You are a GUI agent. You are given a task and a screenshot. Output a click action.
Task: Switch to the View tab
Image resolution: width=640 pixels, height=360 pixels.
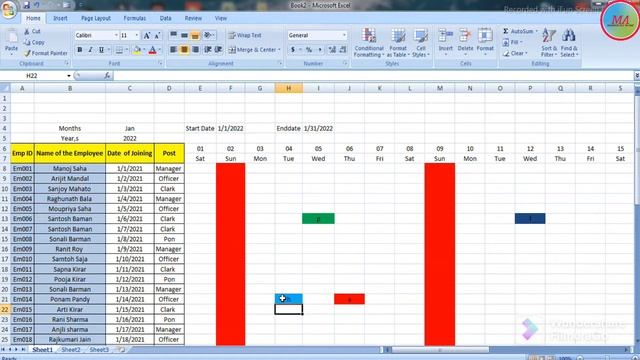(x=220, y=18)
